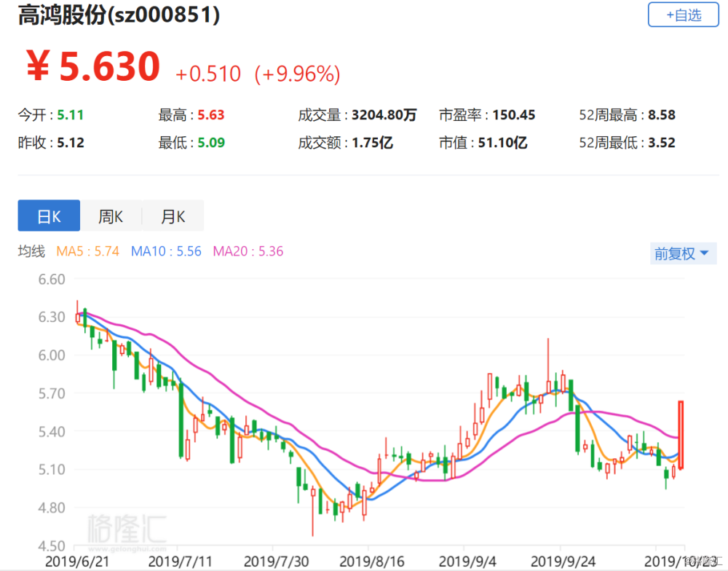Click 最低 value 5.09

[211, 143]
